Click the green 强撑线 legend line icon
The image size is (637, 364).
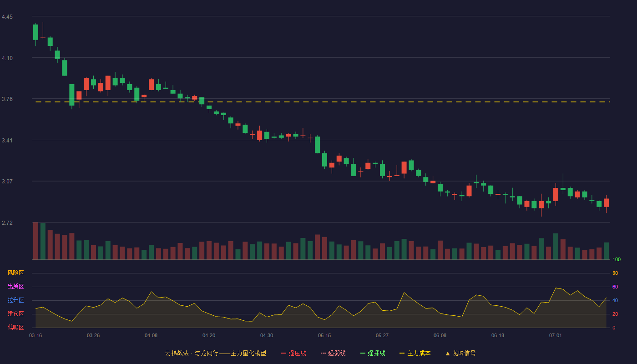(x=363, y=353)
